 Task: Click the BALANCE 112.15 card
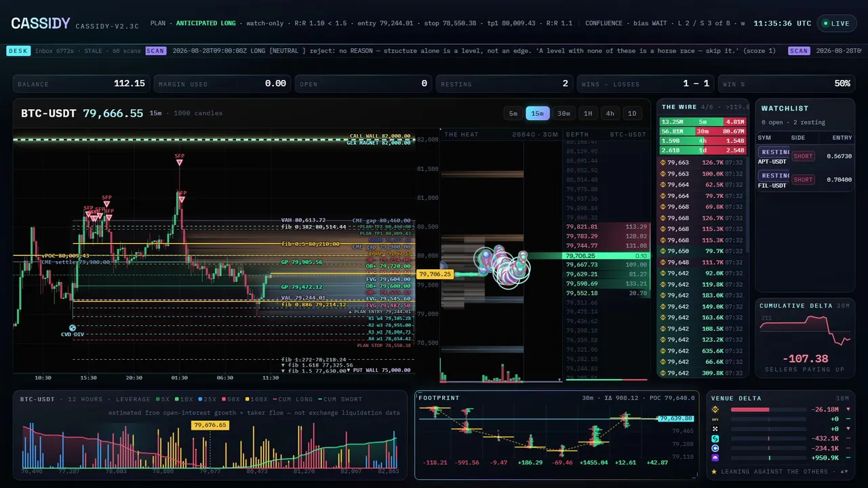point(81,83)
